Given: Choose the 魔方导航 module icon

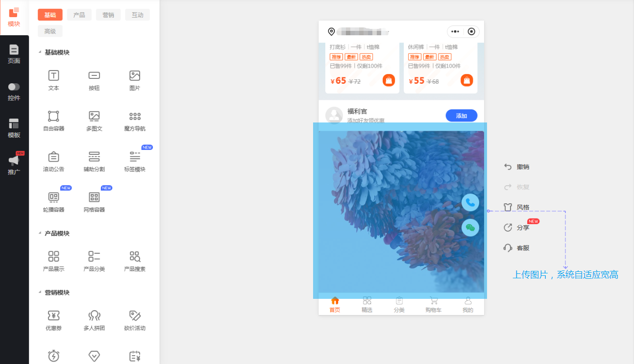Looking at the screenshot, I should coord(135,116).
